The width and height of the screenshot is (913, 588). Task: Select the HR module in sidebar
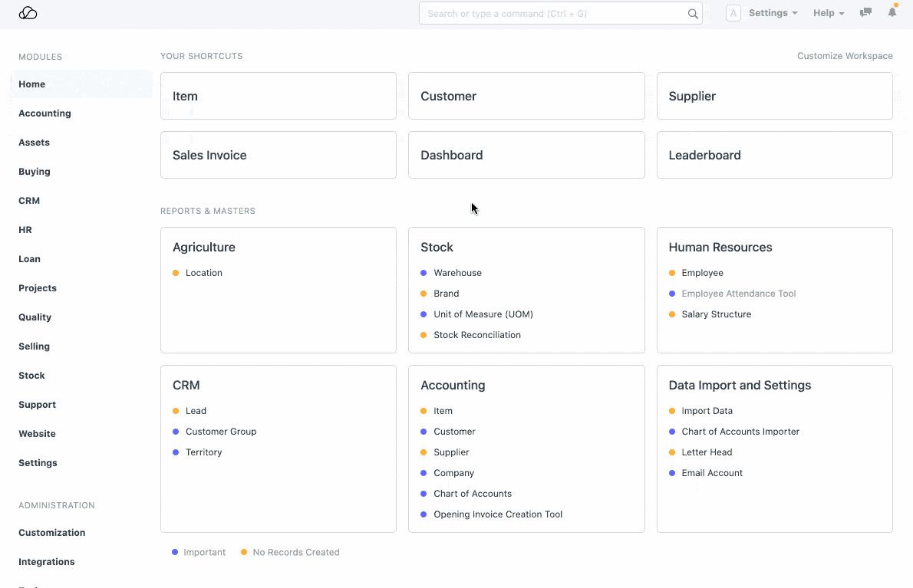[x=25, y=230]
